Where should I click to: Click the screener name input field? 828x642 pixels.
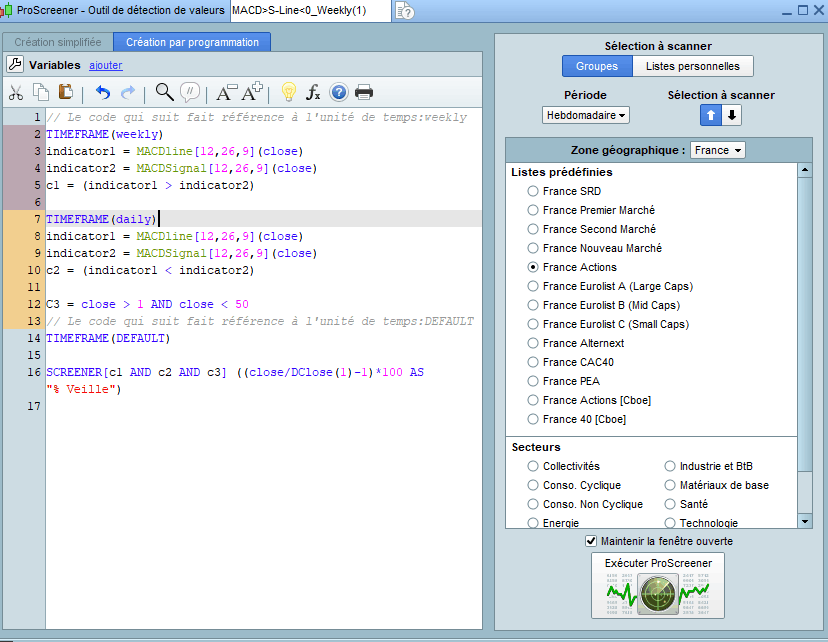coord(310,10)
